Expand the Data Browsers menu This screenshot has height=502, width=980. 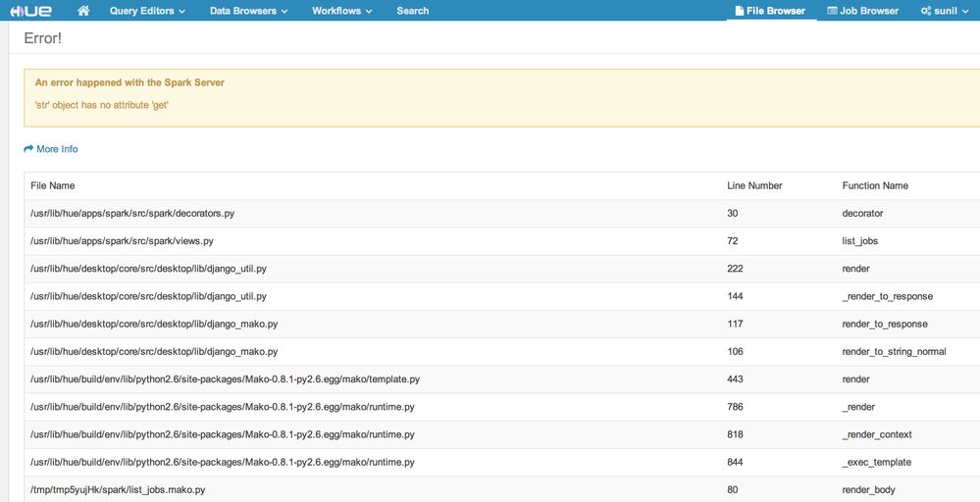[249, 11]
